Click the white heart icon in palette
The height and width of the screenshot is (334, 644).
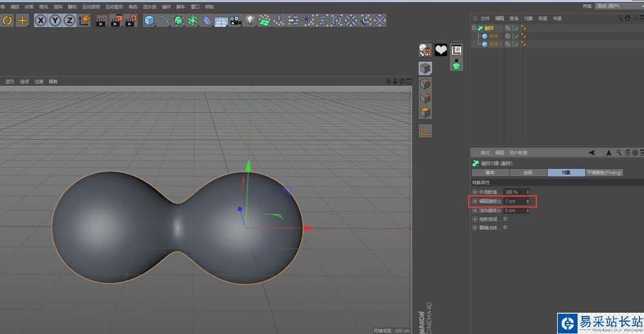[440, 50]
